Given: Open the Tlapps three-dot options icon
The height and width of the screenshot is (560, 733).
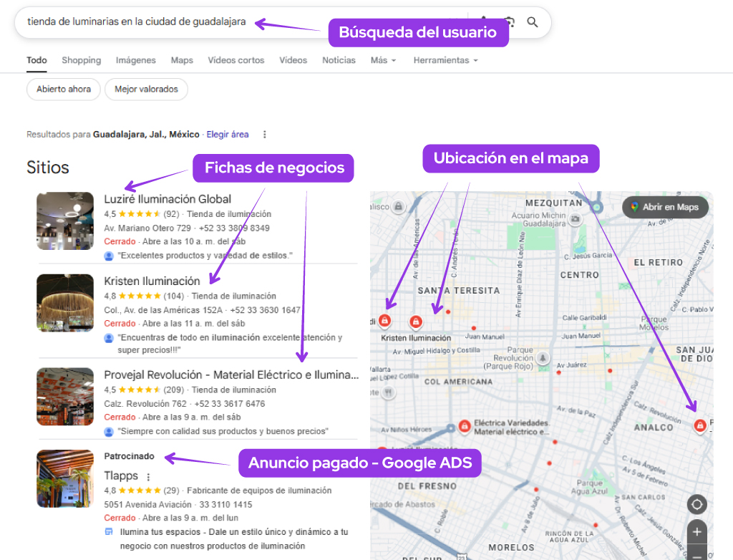Looking at the screenshot, I should click(x=148, y=475).
